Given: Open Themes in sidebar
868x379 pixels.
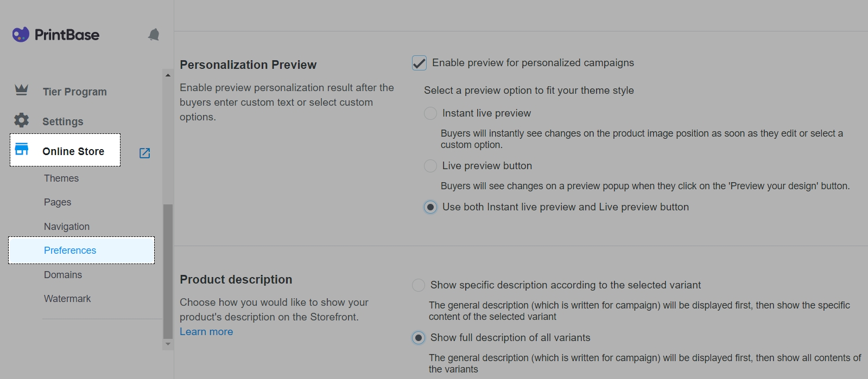Looking at the screenshot, I should coord(61,178).
